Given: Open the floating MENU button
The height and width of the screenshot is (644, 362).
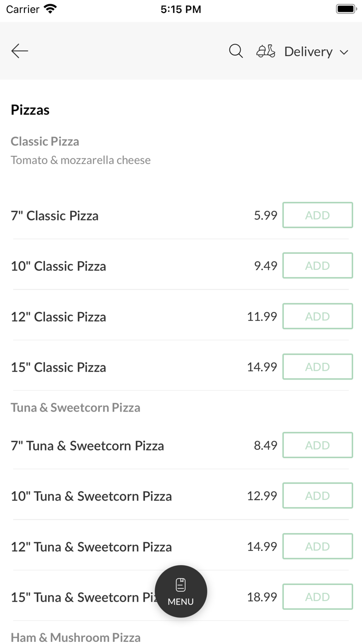Looking at the screenshot, I should coord(180,591).
